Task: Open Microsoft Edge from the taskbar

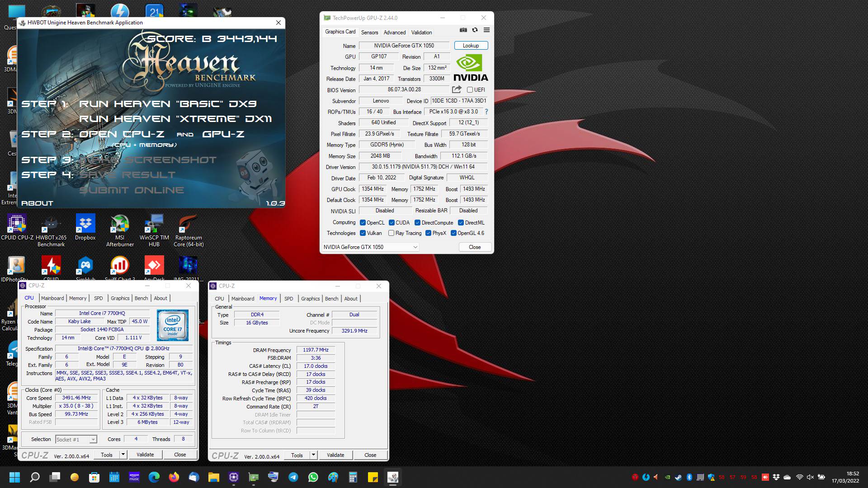Action: pos(154,477)
